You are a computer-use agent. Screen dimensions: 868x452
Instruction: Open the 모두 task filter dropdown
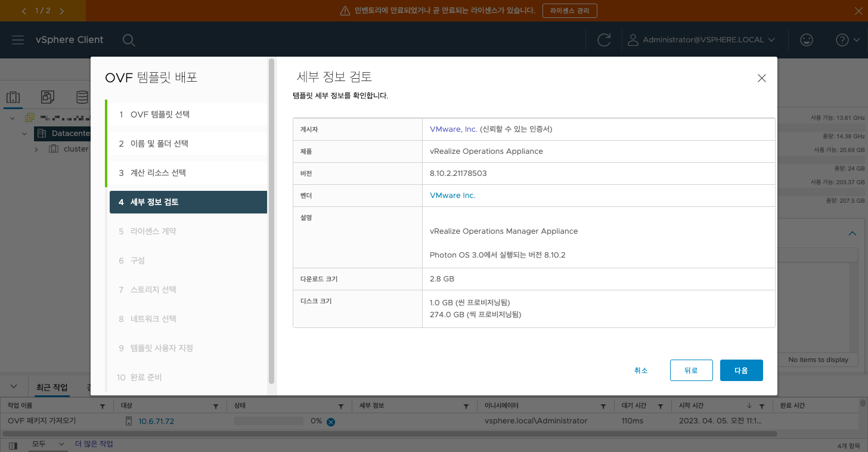tap(48, 444)
